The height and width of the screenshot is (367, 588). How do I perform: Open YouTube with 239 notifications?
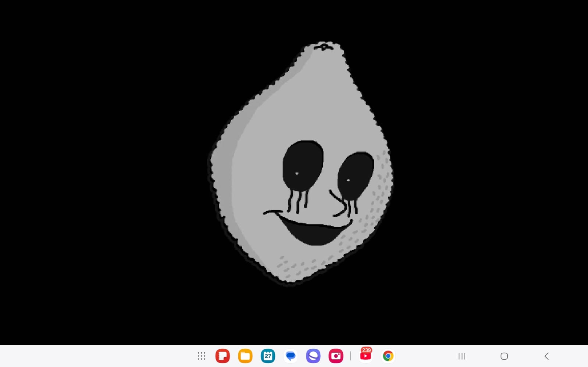(366, 355)
